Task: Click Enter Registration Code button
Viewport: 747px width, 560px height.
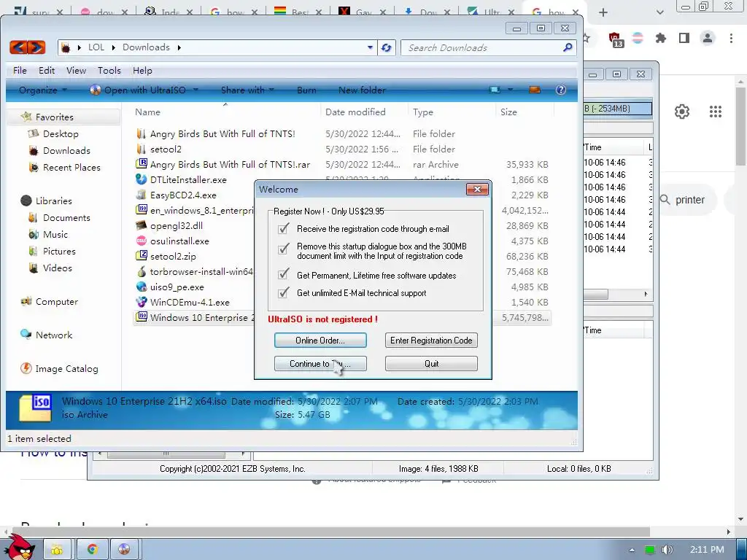Action: pos(431,340)
